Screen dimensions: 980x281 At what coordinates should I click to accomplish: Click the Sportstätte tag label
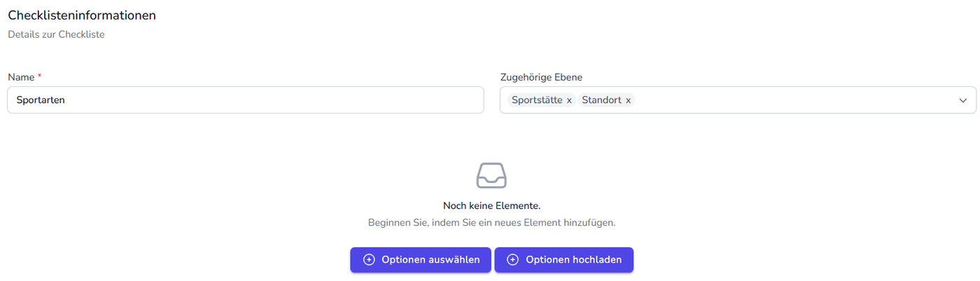point(537,100)
